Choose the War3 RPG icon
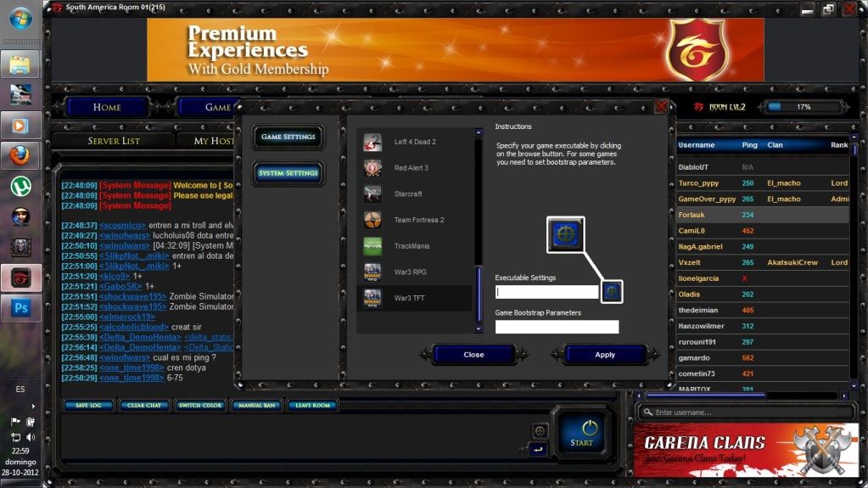868x488 pixels. 372,272
